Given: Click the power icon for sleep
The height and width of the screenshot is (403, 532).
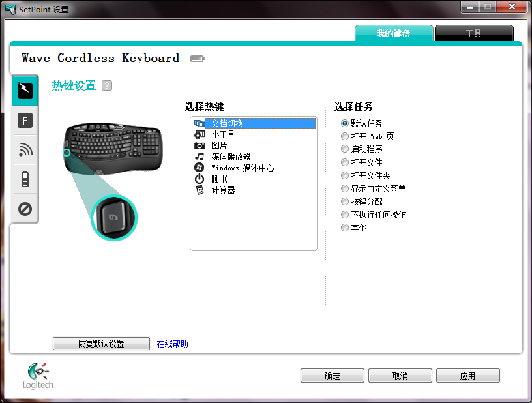Looking at the screenshot, I should tap(199, 179).
